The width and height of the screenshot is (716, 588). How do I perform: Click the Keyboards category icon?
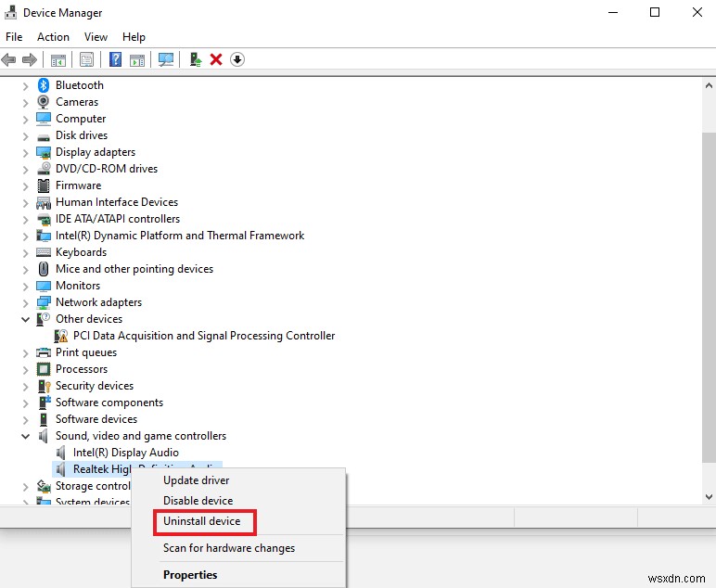[44, 252]
